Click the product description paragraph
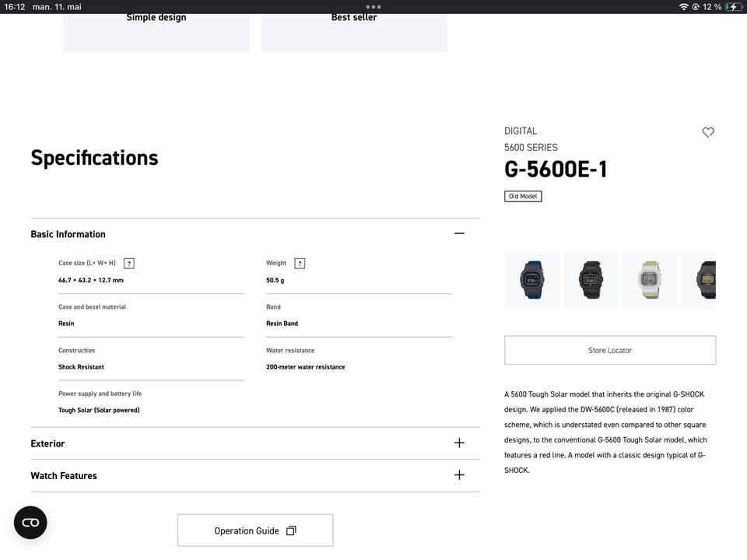The image size is (747, 560). point(605,432)
